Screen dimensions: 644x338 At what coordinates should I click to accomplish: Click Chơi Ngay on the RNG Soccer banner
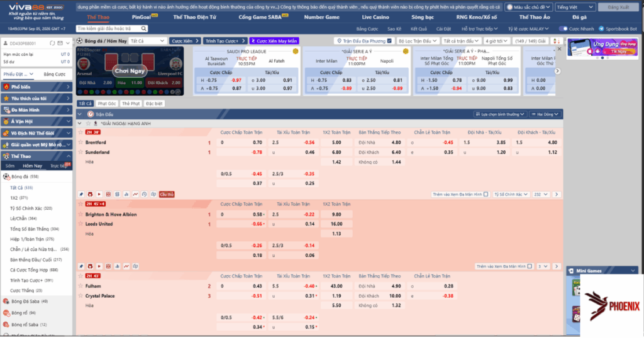tap(130, 71)
